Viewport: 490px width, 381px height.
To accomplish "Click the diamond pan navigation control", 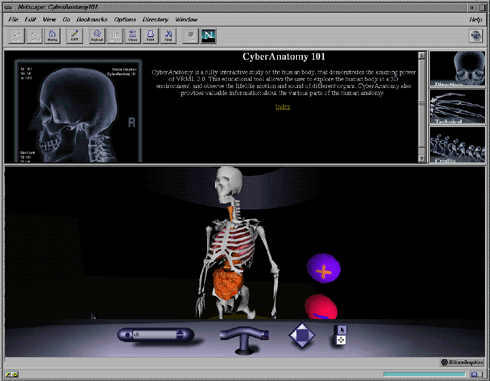I will [x=302, y=335].
